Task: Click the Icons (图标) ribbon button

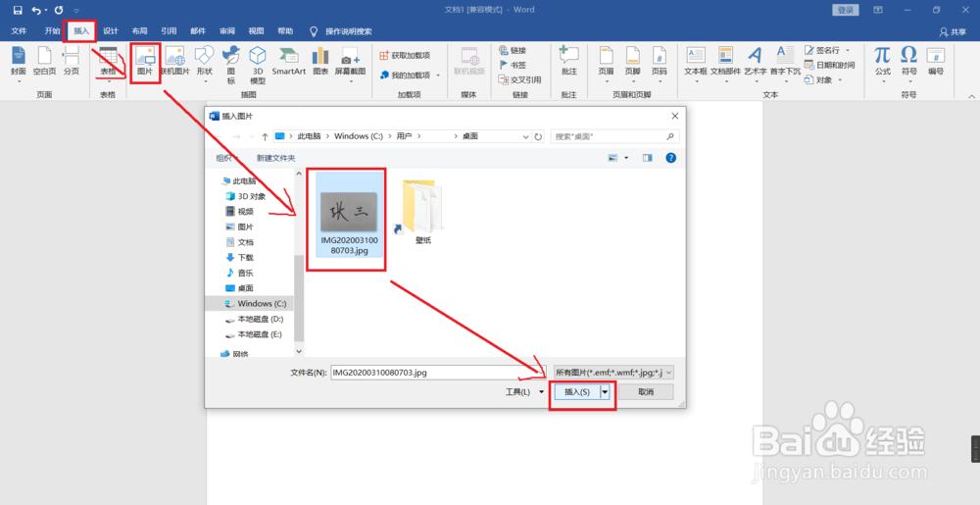Action: click(x=231, y=65)
